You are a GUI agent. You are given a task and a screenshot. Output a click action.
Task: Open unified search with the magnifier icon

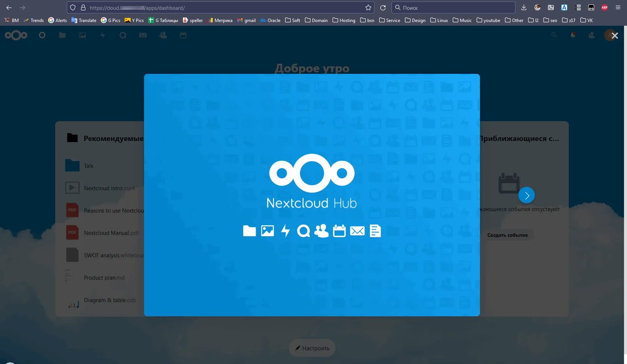pos(554,35)
